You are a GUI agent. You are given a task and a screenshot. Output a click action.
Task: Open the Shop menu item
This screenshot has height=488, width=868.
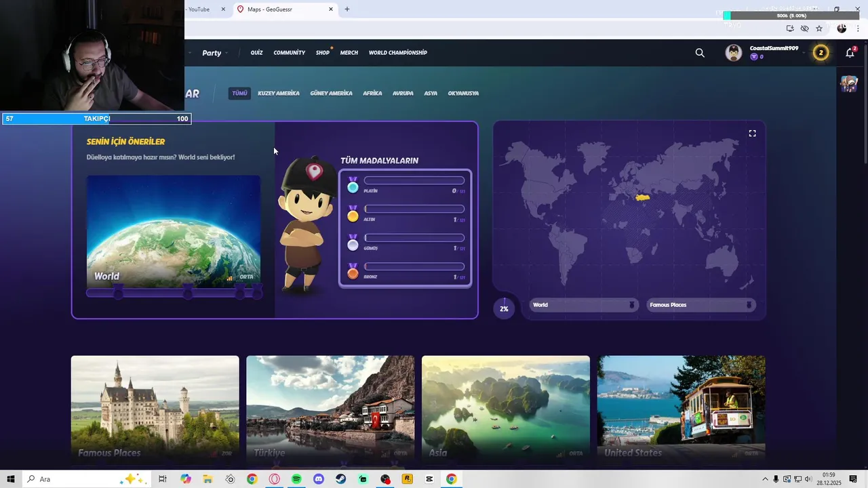(323, 53)
